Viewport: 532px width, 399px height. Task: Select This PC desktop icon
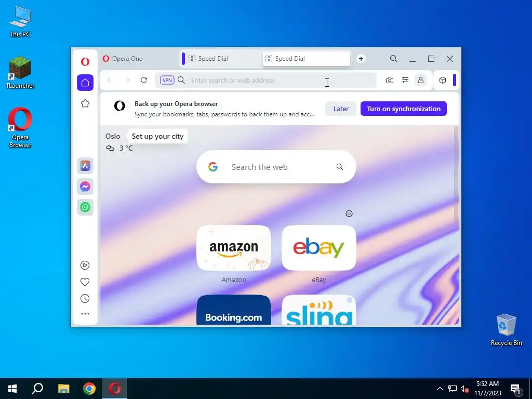[20, 21]
